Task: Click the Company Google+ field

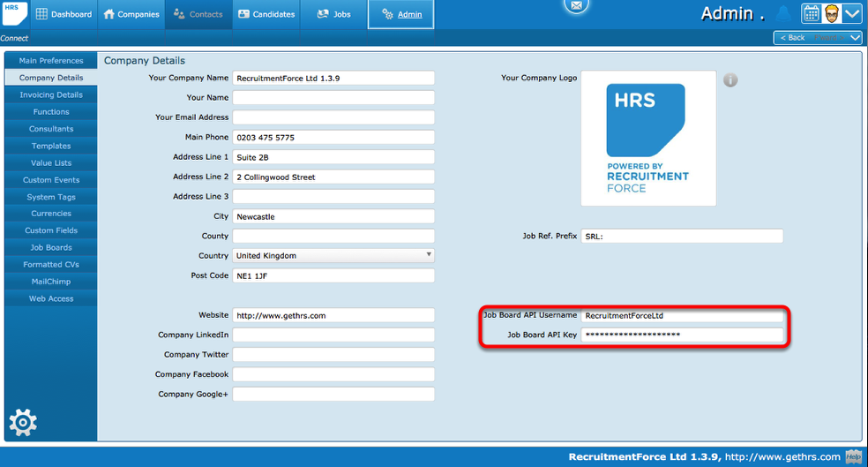Action: (333, 395)
